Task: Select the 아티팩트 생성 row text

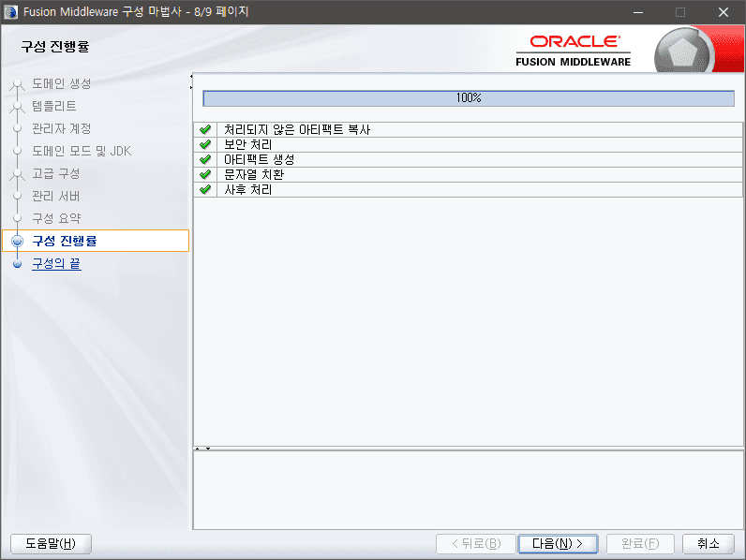Action: 260,159
